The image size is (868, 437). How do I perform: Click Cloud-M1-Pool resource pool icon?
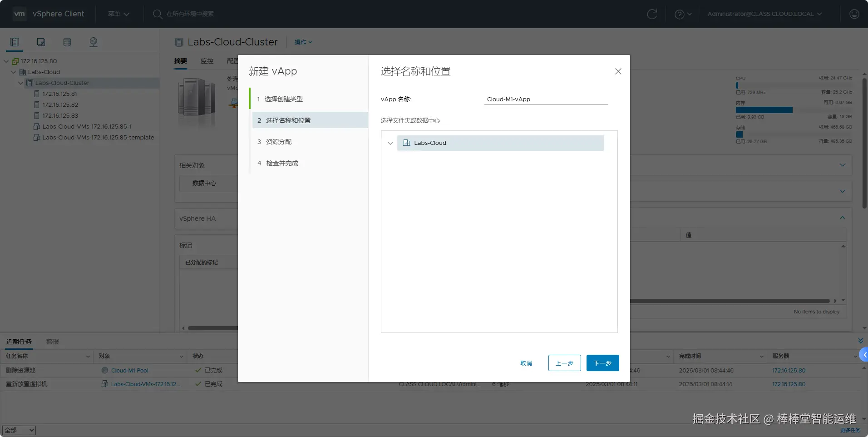105,370
